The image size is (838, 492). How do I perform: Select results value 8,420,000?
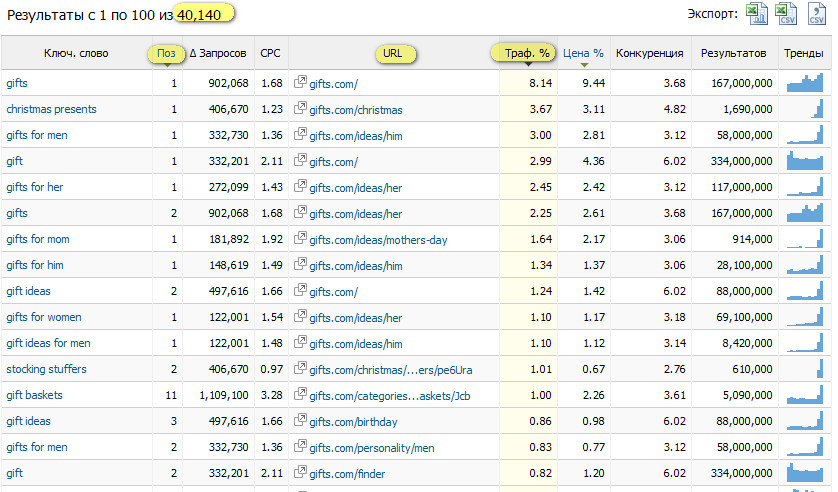tap(748, 343)
